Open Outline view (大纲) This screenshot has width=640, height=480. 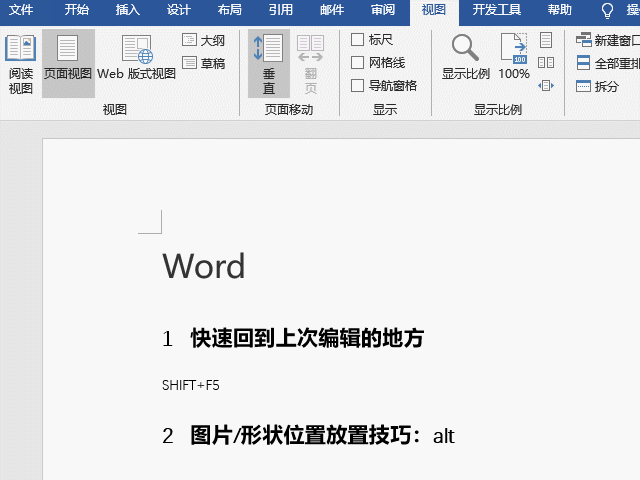click(x=203, y=40)
